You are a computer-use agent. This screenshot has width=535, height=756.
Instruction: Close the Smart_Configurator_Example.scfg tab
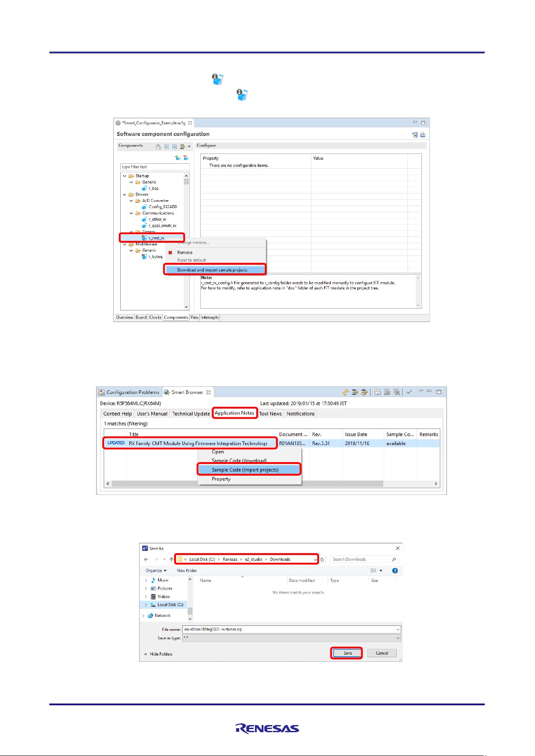click(190, 123)
